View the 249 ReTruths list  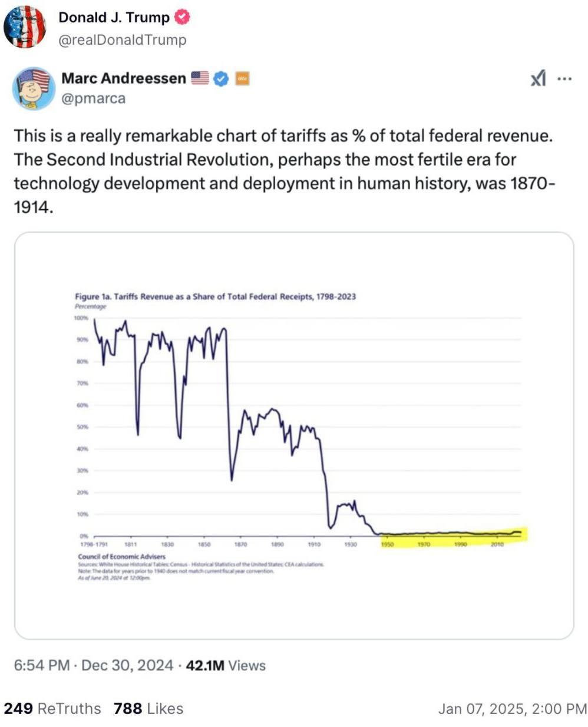click(x=52, y=708)
